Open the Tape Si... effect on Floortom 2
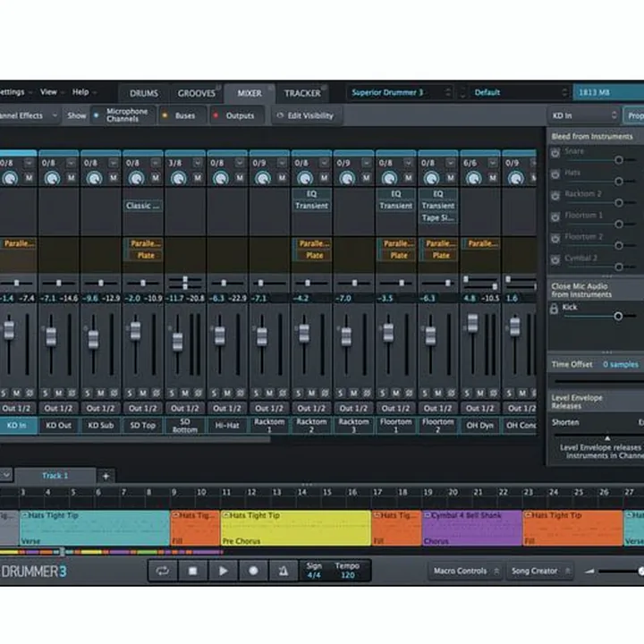Screen dimensions: 644x644 click(x=437, y=218)
